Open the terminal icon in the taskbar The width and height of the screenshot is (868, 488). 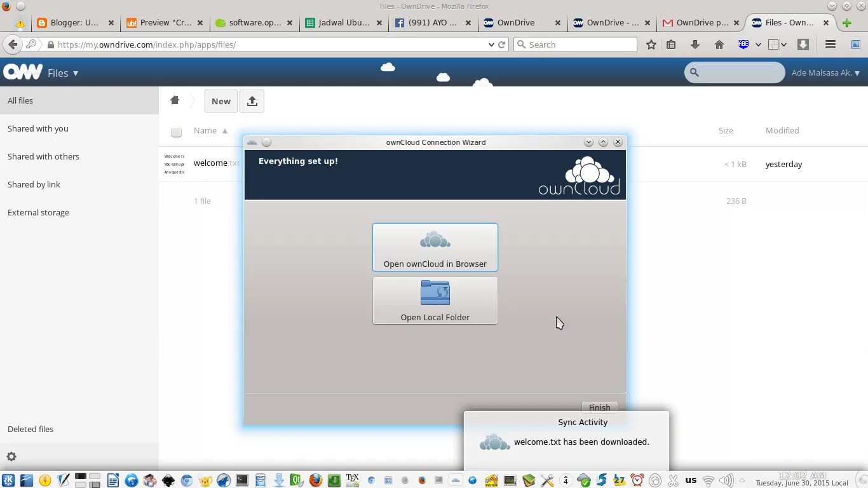click(242, 480)
